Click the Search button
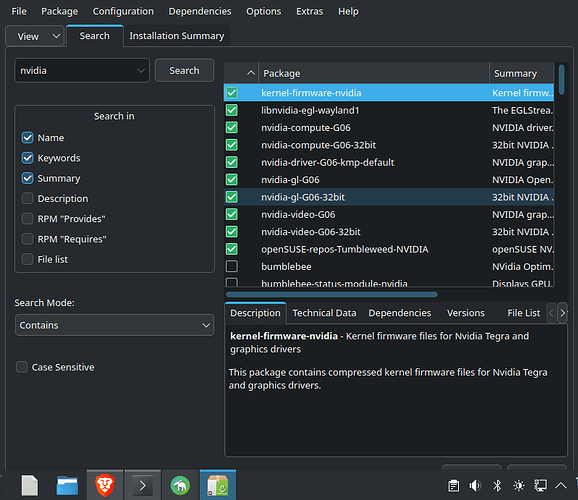578x500 pixels. pyautogui.click(x=184, y=70)
